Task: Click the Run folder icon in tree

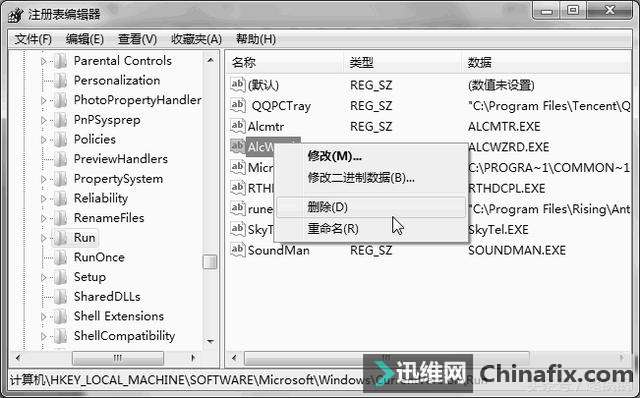Action: point(60,238)
